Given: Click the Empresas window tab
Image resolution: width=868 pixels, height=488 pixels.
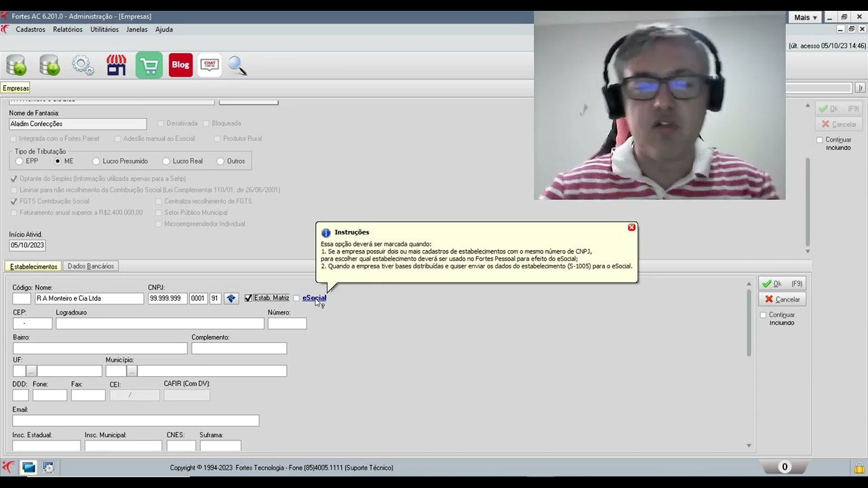Looking at the screenshot, I should tap(16, 88).
